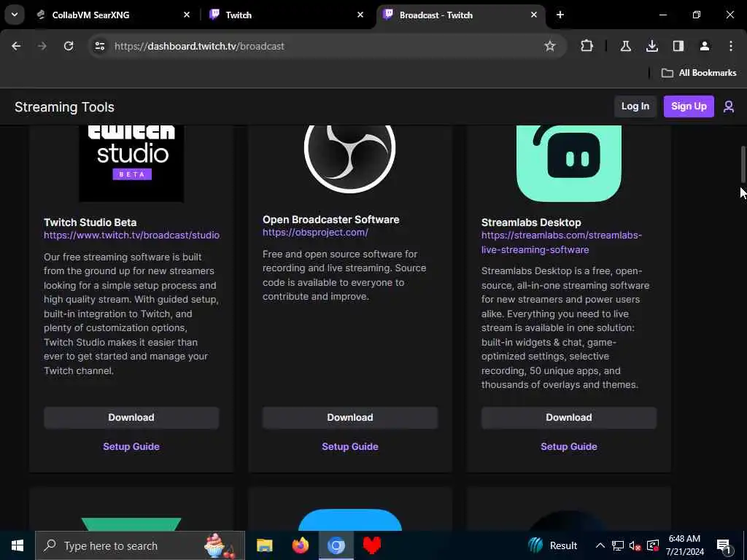Click the taskbar clock showing 6:48 AM
Viewport: 747px width, 560px height.
tap(684, 545)
